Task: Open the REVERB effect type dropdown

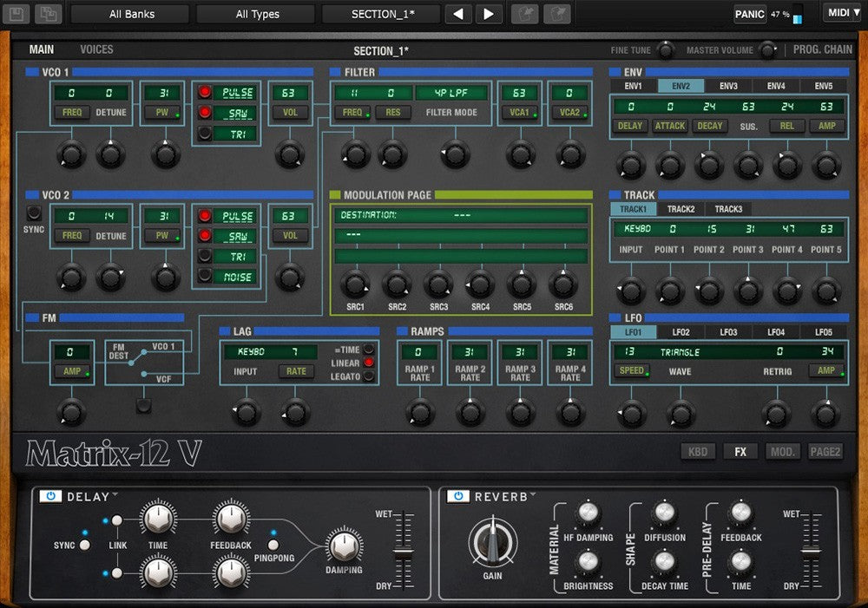Action: point(505,496)
